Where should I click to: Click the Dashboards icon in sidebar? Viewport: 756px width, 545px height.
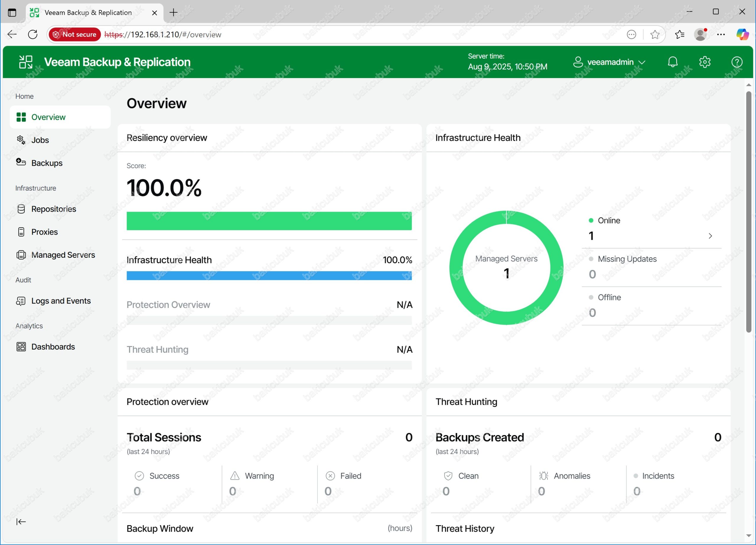click(21, 347)
